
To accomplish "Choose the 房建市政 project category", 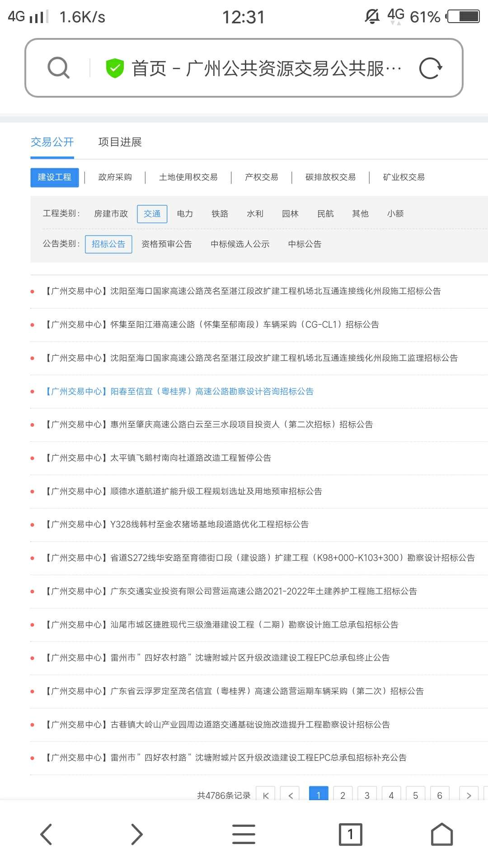I will click(111, 214).
